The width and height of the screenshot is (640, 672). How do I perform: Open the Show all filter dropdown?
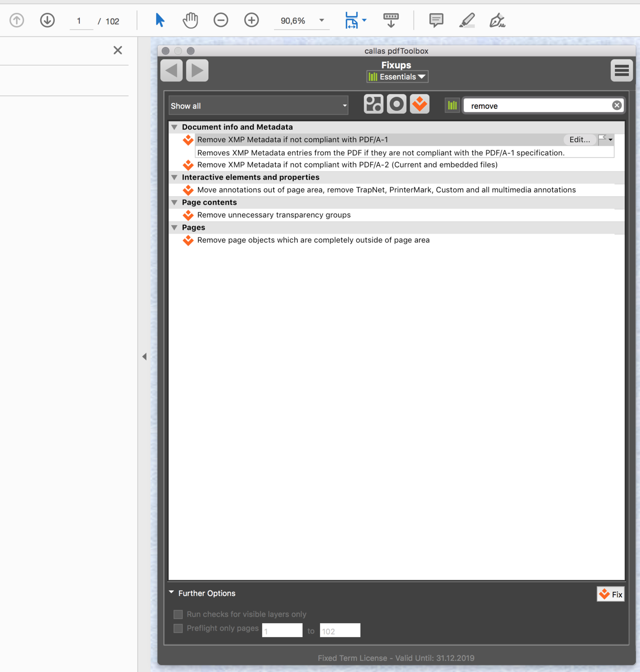tap(259, 106)
